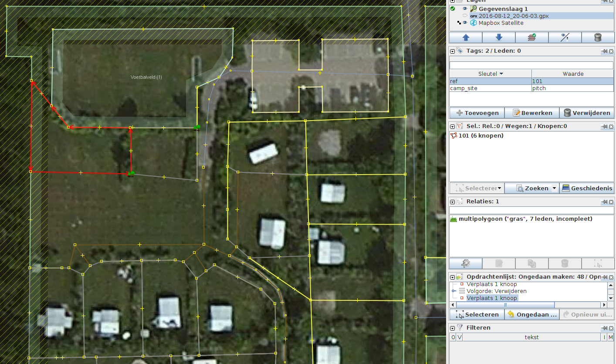This screenshot has width=616, height=364.
Task: Click the Mapbox Satellite layer icon
Action: 474,23
